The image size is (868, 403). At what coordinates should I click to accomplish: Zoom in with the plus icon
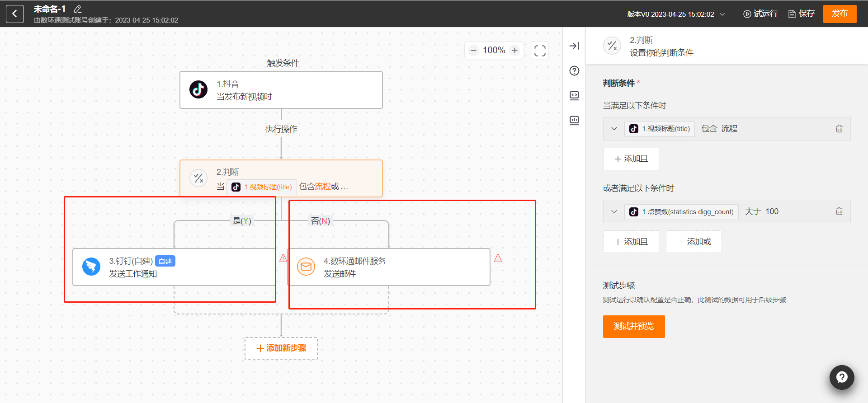pyautogui.click(x=514, y=51)
